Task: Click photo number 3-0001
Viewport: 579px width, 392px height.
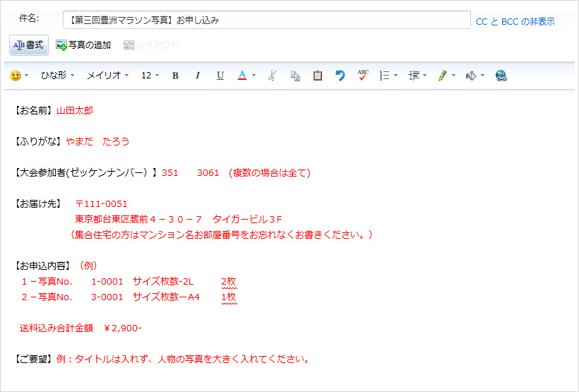Action: click(x=107, y=297)
